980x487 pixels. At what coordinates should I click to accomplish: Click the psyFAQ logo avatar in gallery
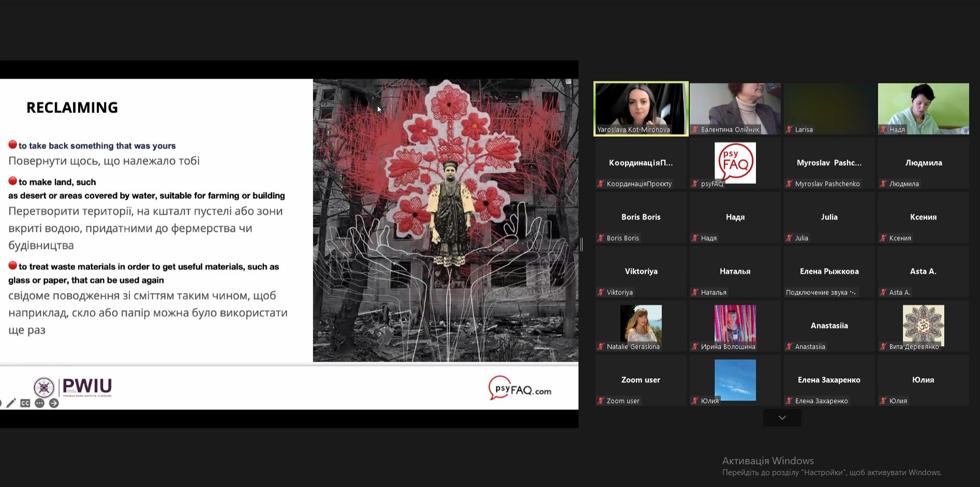pyautogui.click(x=735, y=163)
